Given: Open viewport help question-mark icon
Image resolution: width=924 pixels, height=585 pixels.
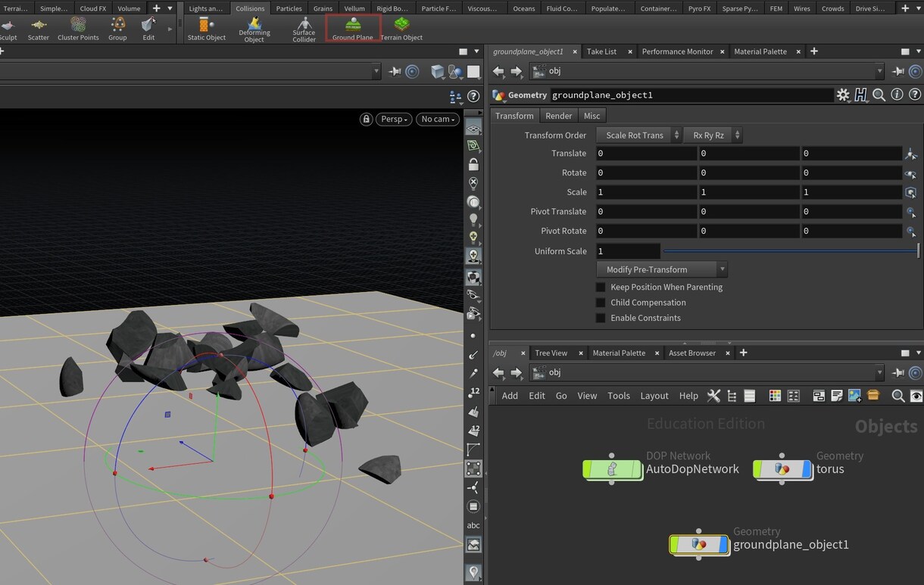Looking at the screenshot, I should tap(473, 97).
